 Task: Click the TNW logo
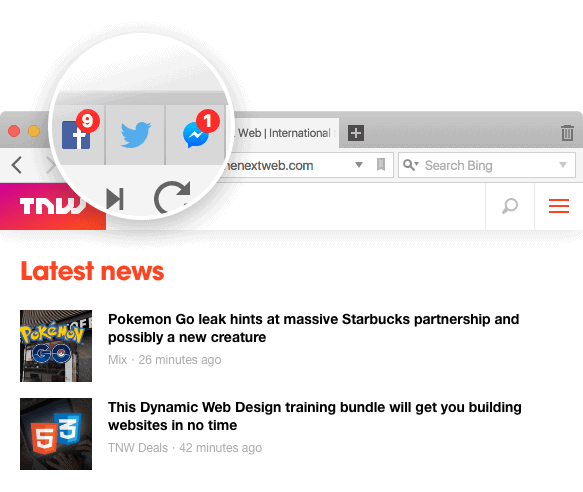pos(53,206)
